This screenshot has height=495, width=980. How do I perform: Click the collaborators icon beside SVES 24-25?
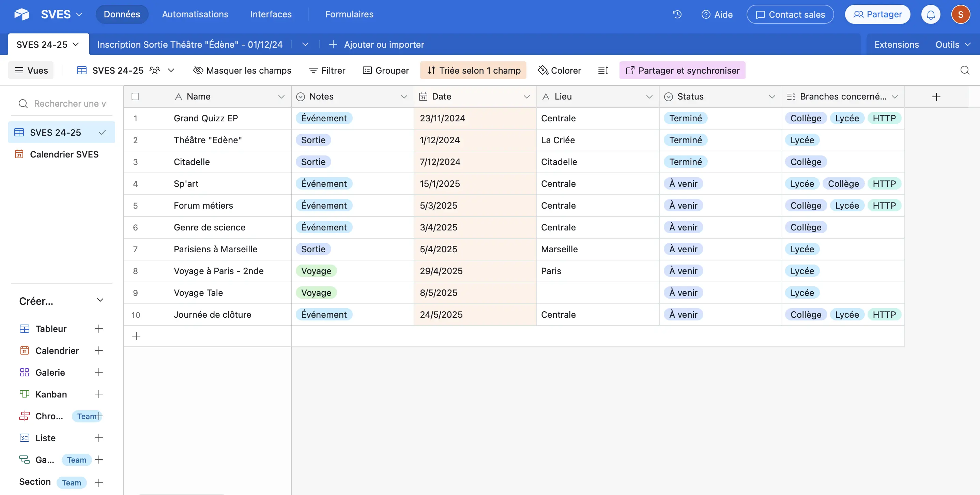pos(155,70)
